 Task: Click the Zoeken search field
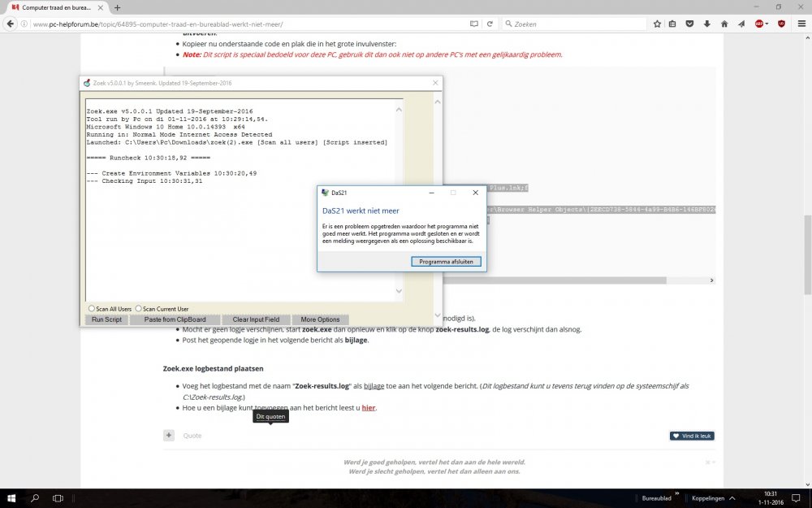[x=575, y=24]
